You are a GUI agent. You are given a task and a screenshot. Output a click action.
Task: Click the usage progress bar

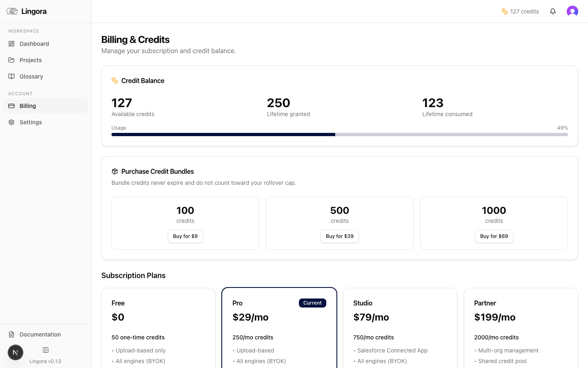coord(339,134)
